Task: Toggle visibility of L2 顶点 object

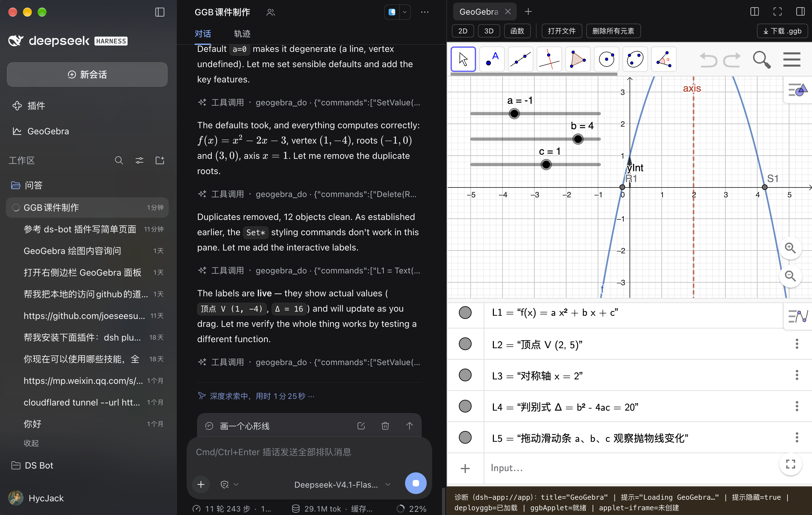Action: [x=465, y=344]
